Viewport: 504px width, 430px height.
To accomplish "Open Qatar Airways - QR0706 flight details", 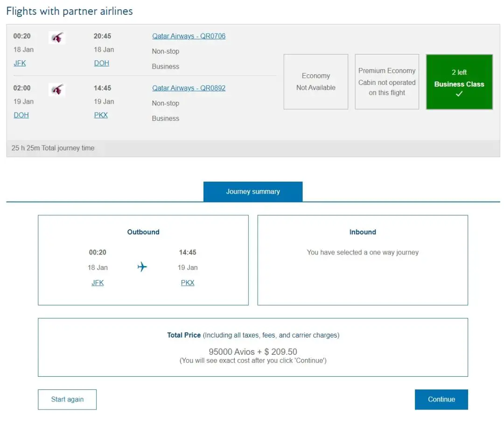I will tap(189, 36).
